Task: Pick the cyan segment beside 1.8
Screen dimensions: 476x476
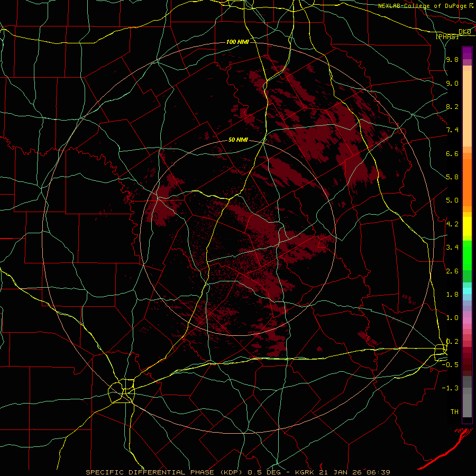Action: (x=467, y=291)
